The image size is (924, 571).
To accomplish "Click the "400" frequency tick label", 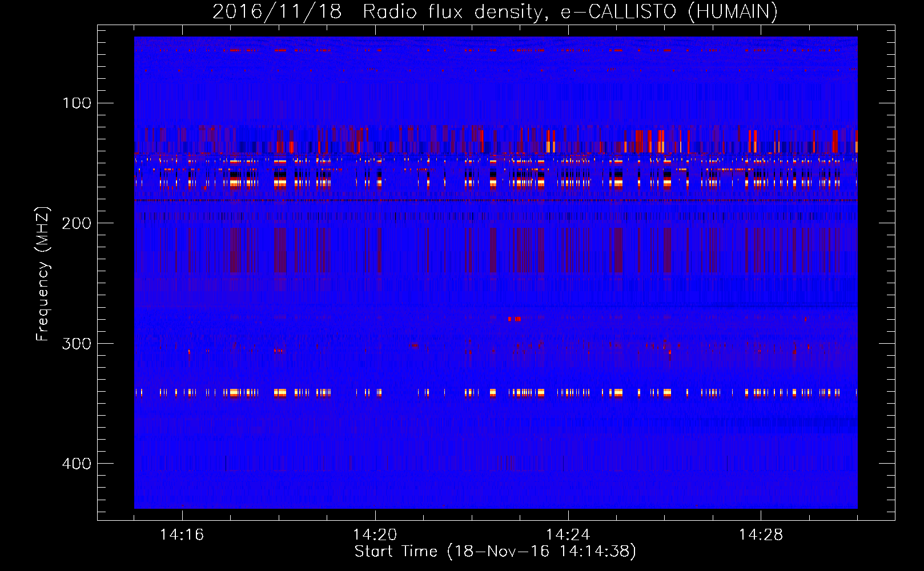I will point(77,464).
